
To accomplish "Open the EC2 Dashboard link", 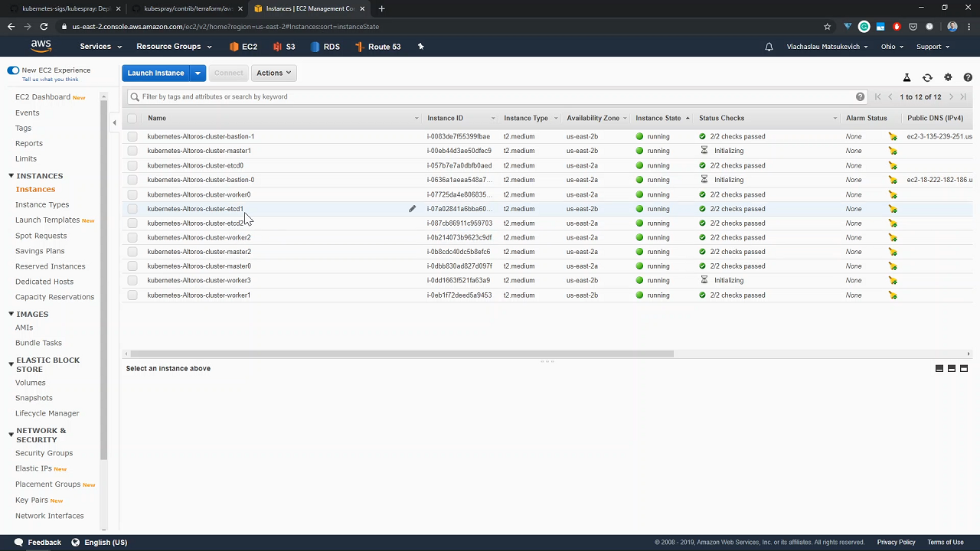I will (x=43, y=97).
